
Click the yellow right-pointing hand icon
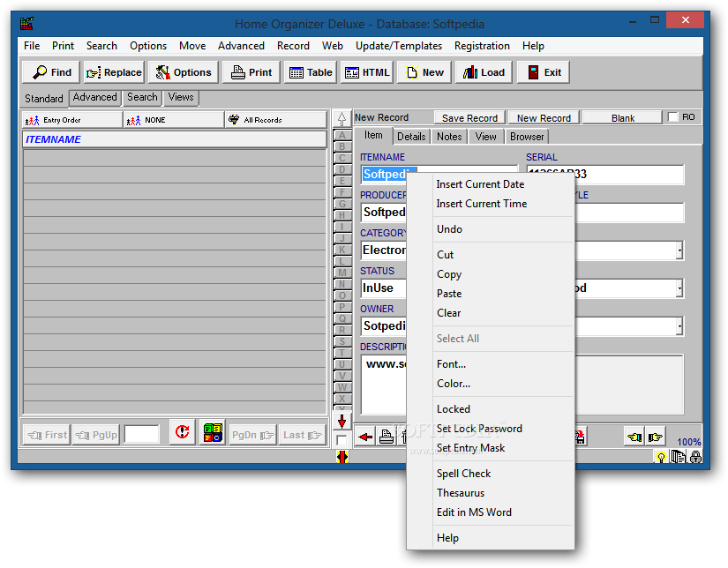point(655,437)
